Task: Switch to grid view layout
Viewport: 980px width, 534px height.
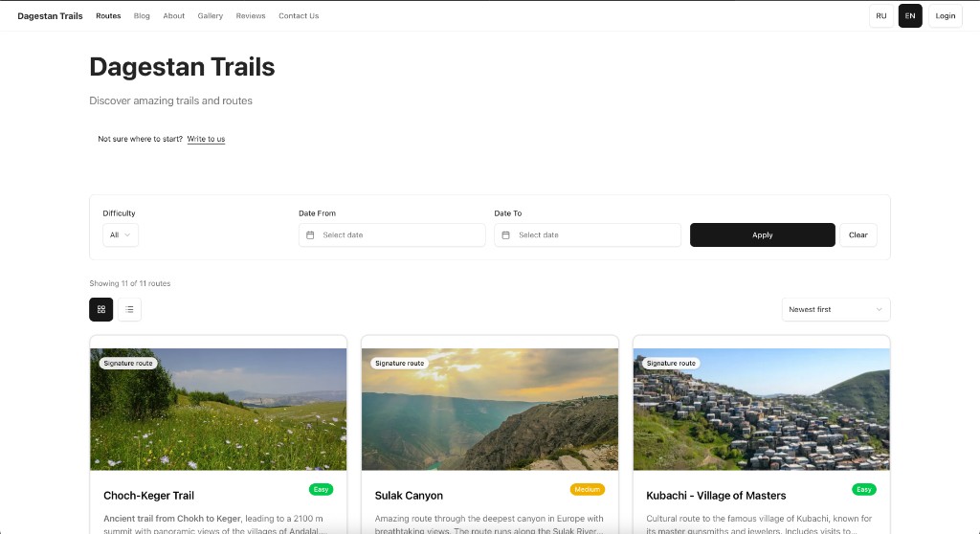Action: click(x=101, y=309)
